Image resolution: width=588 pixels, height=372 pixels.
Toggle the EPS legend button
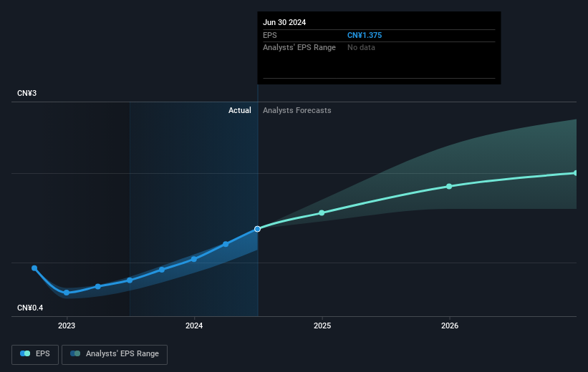click(35, 354)
